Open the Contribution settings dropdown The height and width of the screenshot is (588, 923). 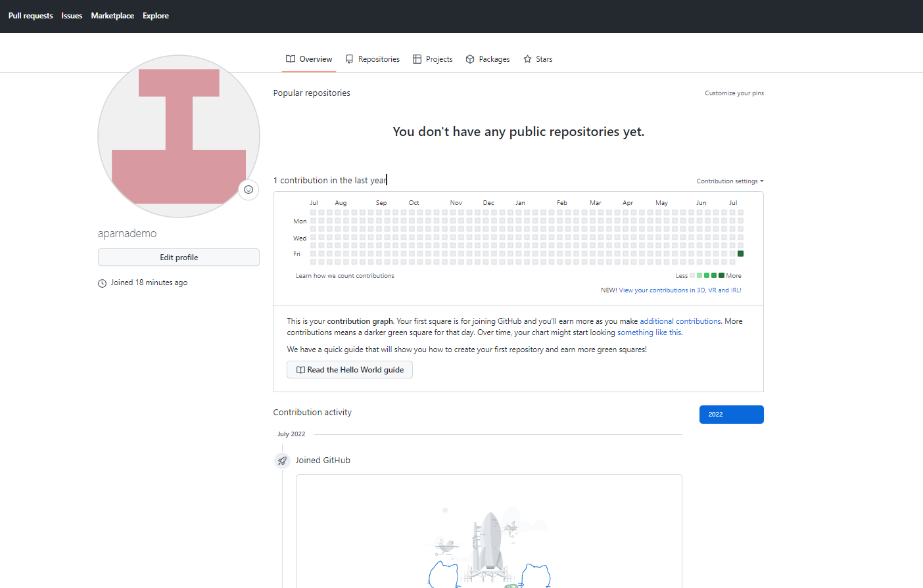730,181
